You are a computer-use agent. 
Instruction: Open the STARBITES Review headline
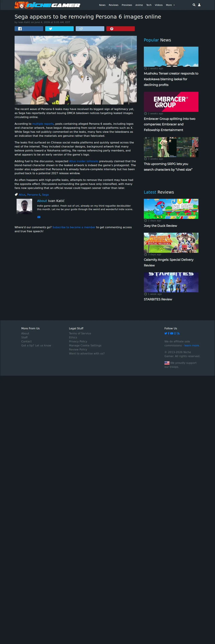point(158,299)
